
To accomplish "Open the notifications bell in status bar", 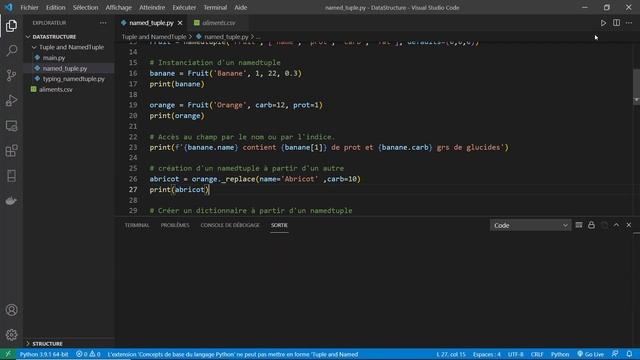I will (629, 354).
